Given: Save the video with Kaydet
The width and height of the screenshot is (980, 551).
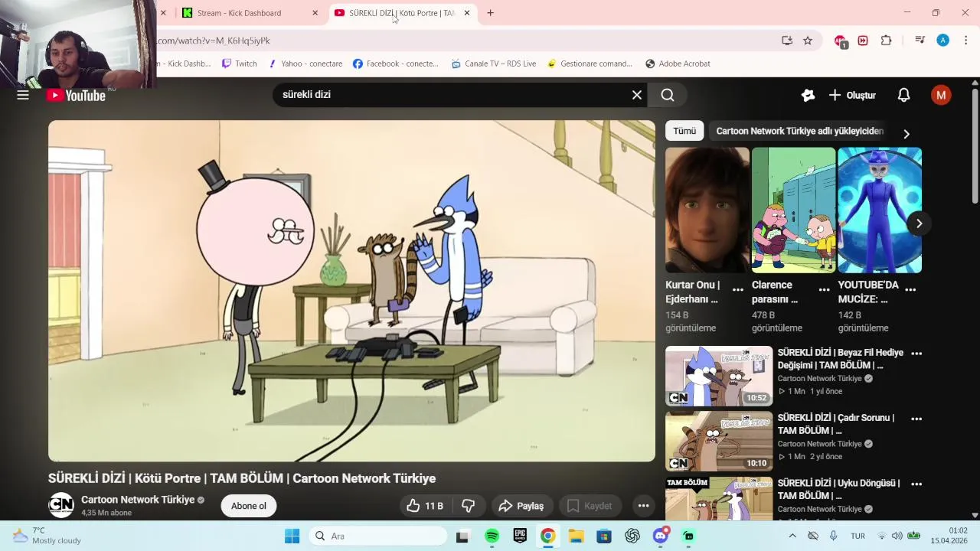Looking at the screenshot, I should point(590,506).
